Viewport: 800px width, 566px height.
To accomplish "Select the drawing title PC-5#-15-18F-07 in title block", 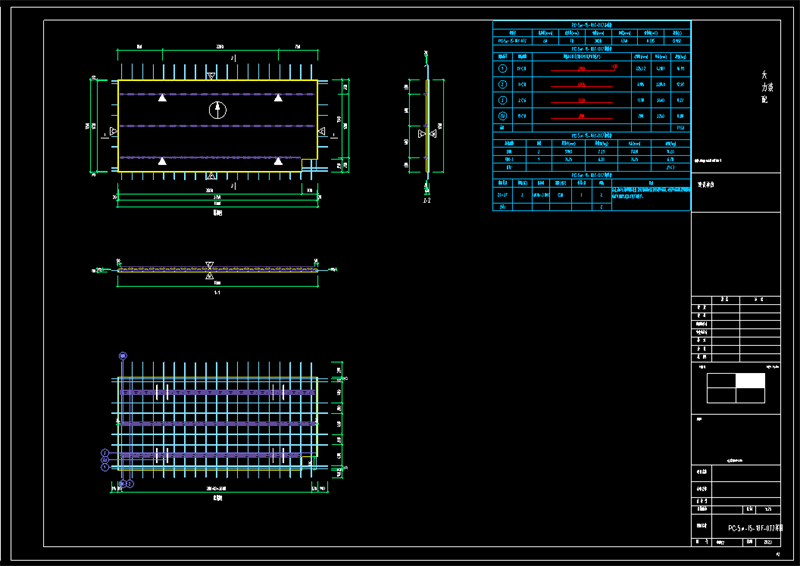I will pyautogui.click(x=755, y=528).
